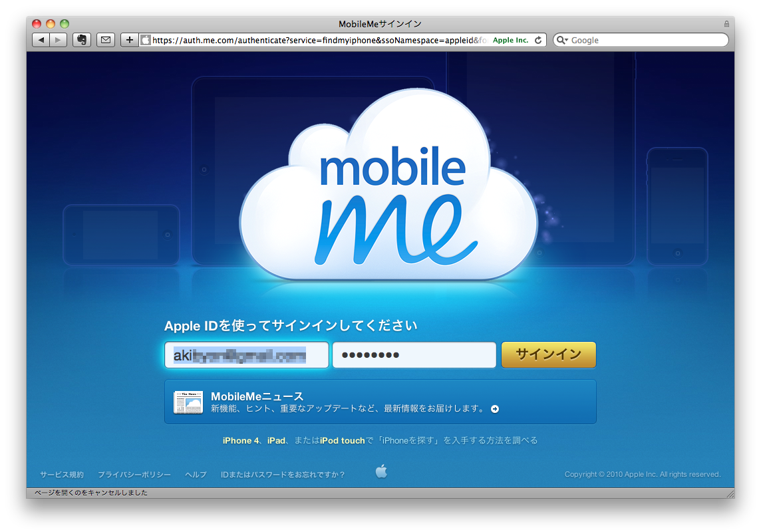The image size is (761, 532).
Task: Click the Copyright 2010 Apple Inc. text
Action: (x=643, y=474)
